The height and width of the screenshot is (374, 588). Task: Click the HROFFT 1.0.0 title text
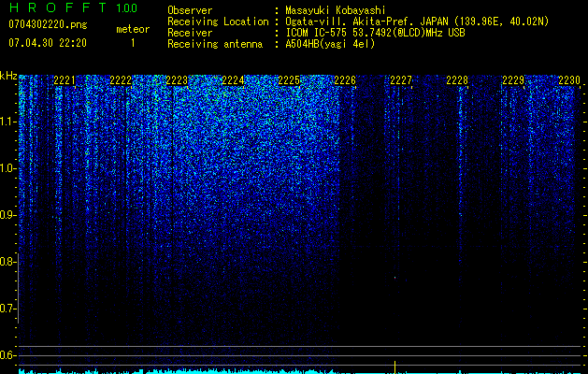pyautogui.click(x=73, y=7)
